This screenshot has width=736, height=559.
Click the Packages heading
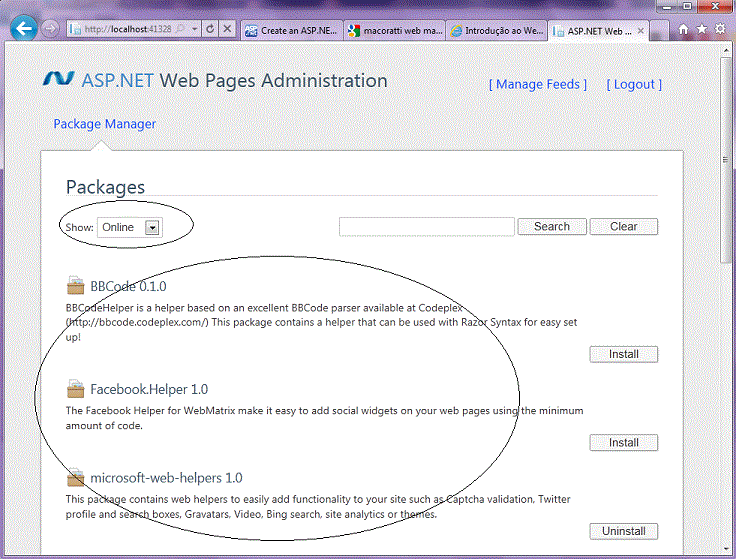coord(105,187)
